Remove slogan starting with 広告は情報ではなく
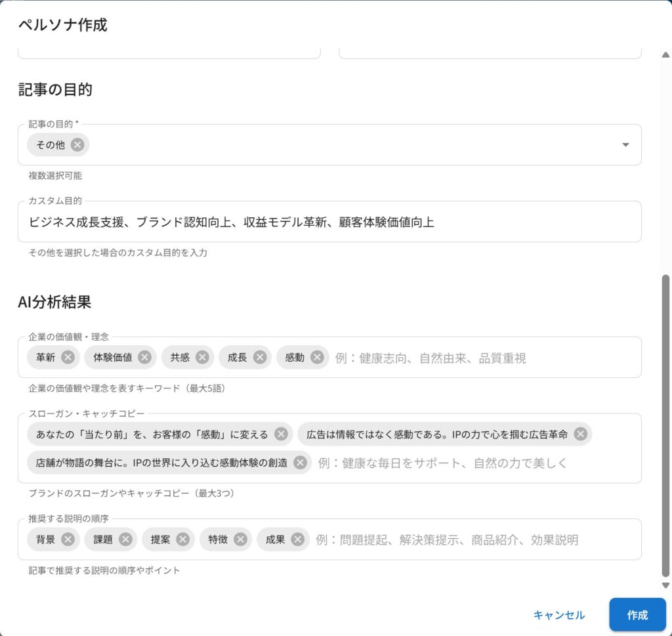This screenshot has height=636, width=672. tap(580, 435)
